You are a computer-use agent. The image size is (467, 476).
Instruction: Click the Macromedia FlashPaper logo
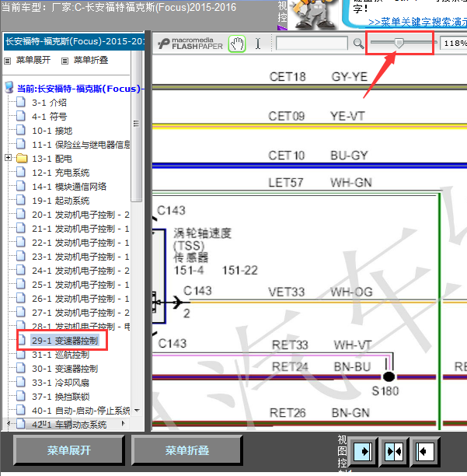(190, 44)
